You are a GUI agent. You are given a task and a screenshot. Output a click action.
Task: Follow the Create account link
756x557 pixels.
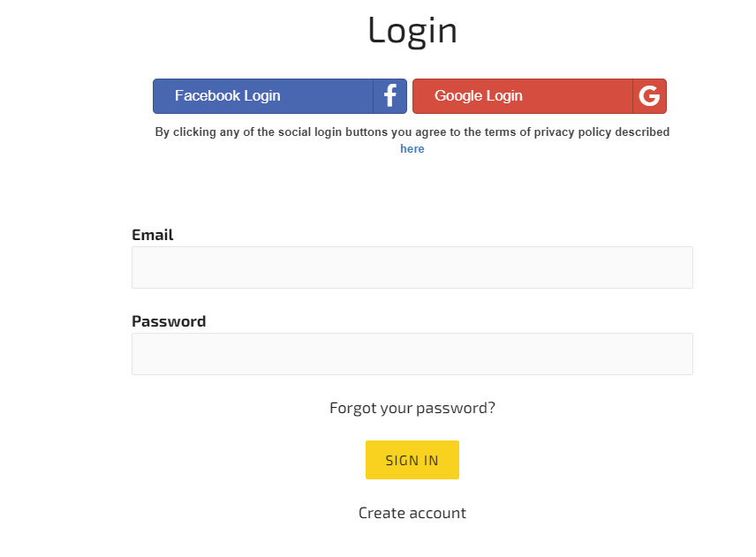412,513
